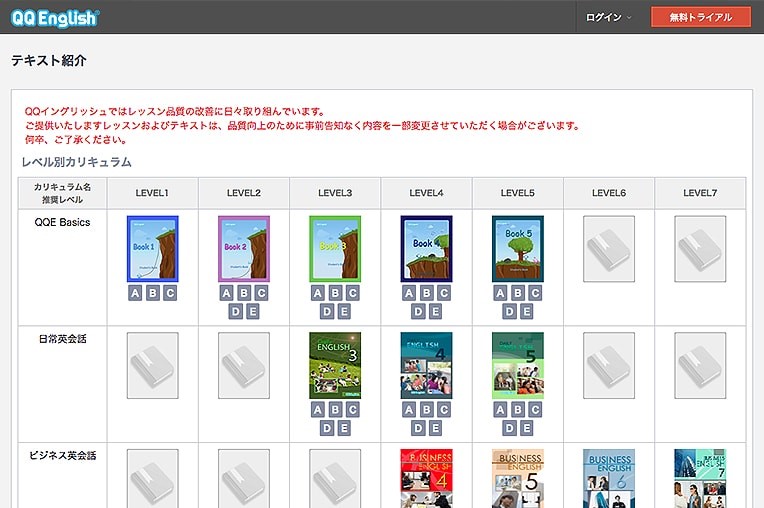The height and width of the screenshot is (508, 764).
Task: Select section D under QQE Basics Book 5
Action: click(x=509, y=312)
